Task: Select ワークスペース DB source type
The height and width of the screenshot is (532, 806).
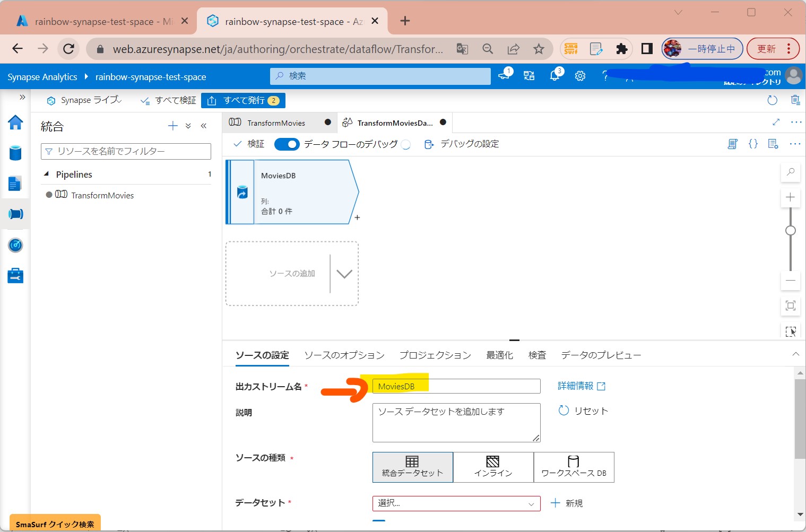Action: point(574,467)
